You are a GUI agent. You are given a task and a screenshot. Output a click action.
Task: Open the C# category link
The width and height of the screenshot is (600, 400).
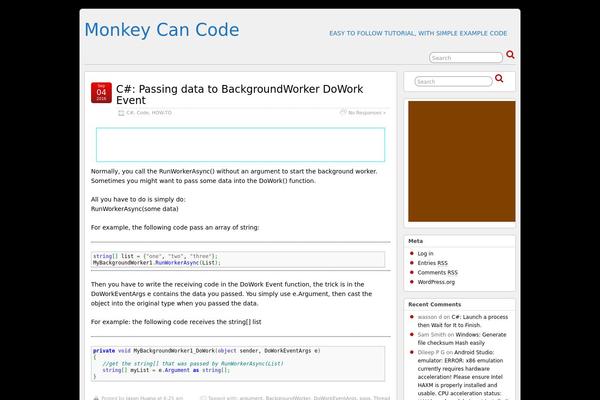coord(130,113)
